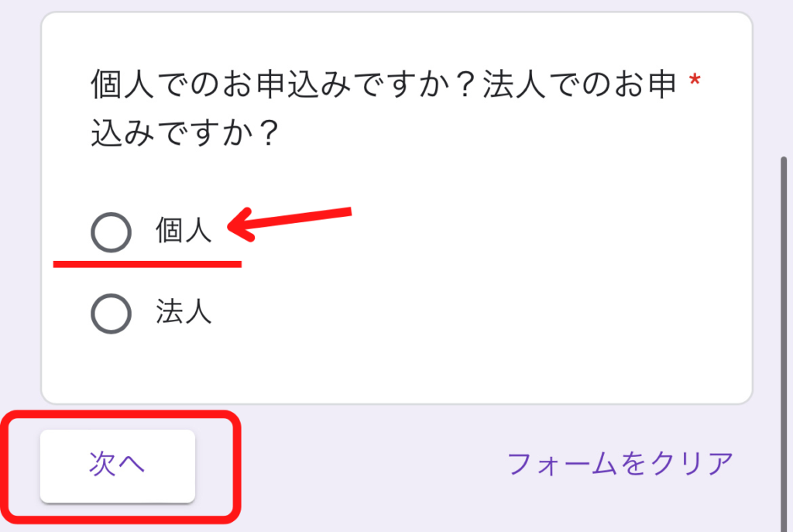
Task: Choose corporate application via 法人 circle
Action: pyautogui.click(x=112, y=314)
